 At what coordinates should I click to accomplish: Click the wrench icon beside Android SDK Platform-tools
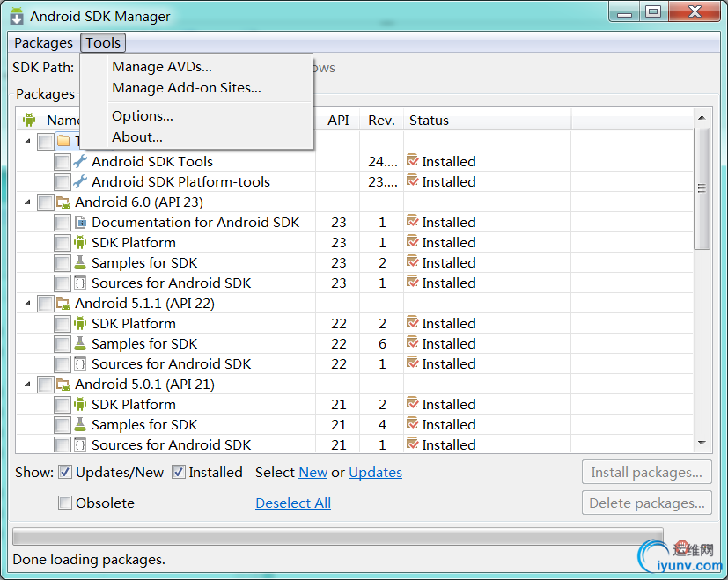(x=80, y=182)
